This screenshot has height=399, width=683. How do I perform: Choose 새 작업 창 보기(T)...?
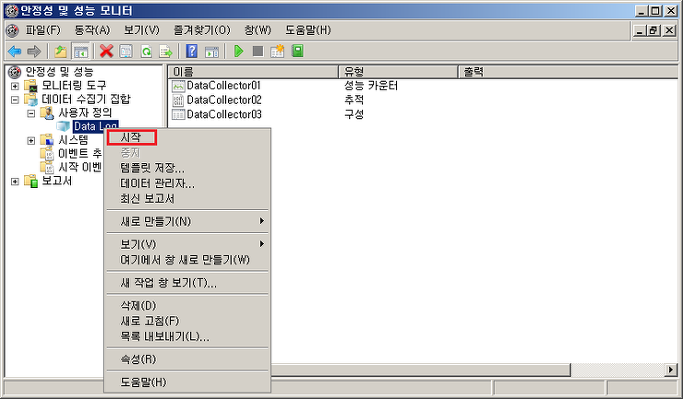click(187, 283)
